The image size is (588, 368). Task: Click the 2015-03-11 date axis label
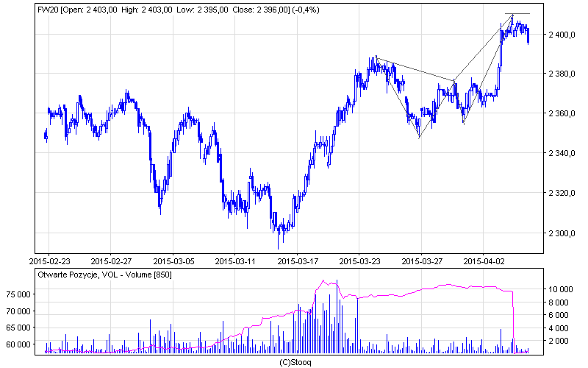[235, 261]
